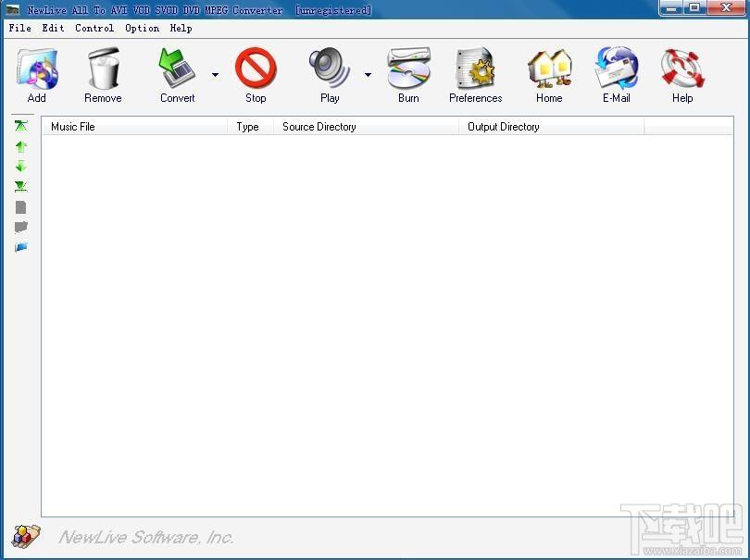Maximize the converter window
The width and height of the screenshot is (750, 560).
click(x=695, y=8)
